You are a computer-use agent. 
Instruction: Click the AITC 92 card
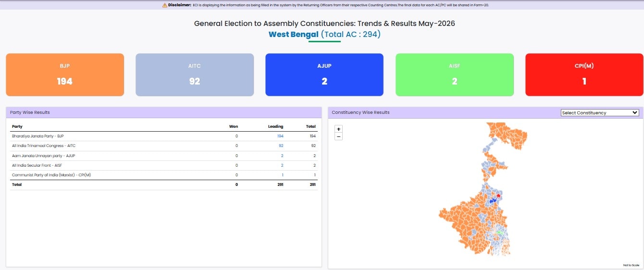pyautogui.click(x=195, y=74)
